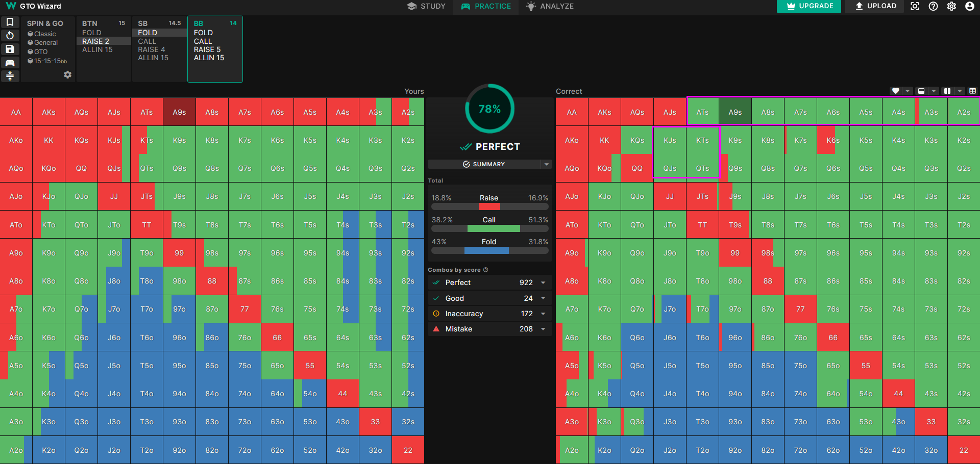Expand the Summary dropdown arrow

tap(547, 164)
